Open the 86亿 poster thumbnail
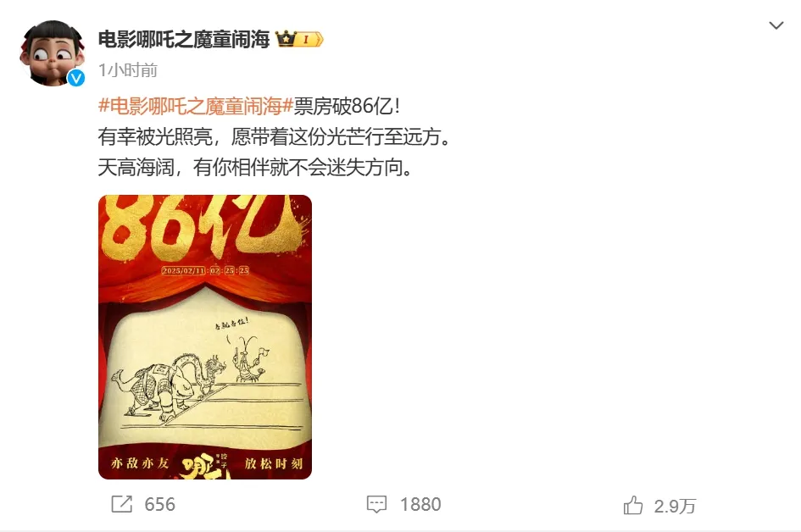Screen dimensions: 801x532 click(x=205, y=337)
